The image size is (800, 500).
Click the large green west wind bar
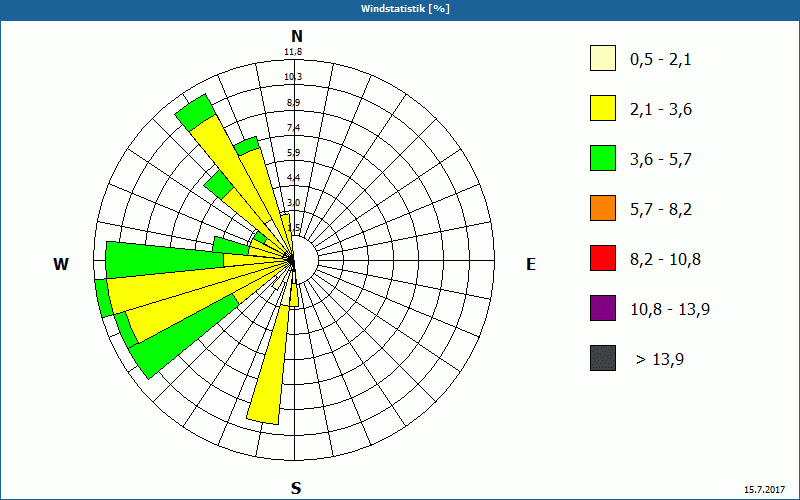[x=163, y=259]
